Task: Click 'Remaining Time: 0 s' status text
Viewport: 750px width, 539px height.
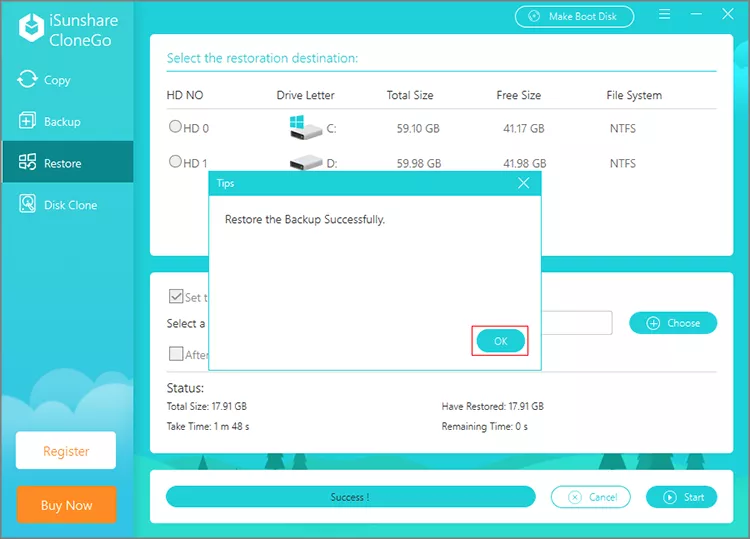Action: [x=485, y=426]
